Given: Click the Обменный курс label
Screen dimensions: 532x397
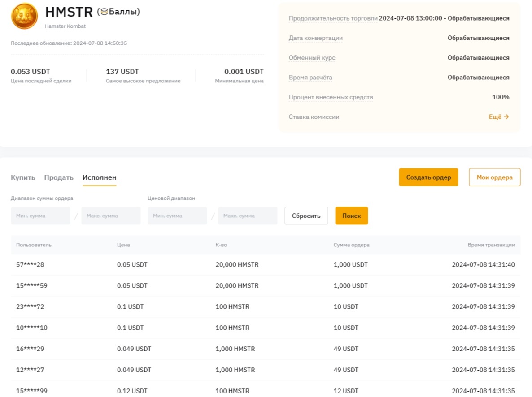Looking at the screenshot, I should pyautogui.click(x=312, y=58).
